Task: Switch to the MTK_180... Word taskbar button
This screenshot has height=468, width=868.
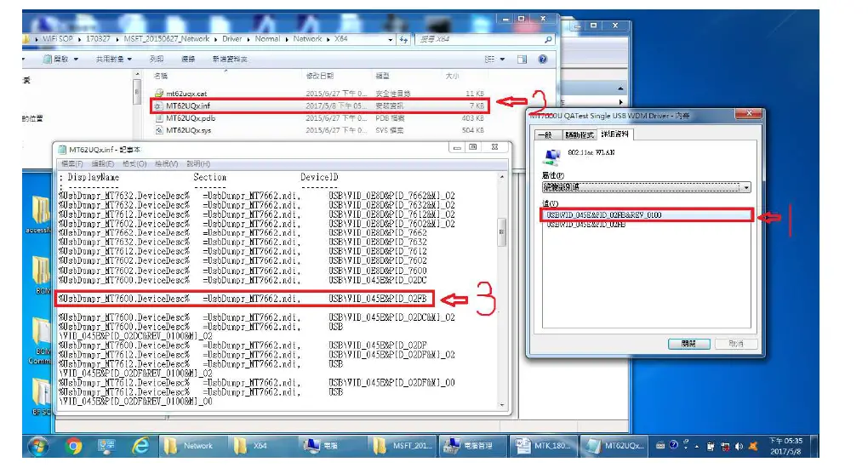Action: tap(544, 446)
